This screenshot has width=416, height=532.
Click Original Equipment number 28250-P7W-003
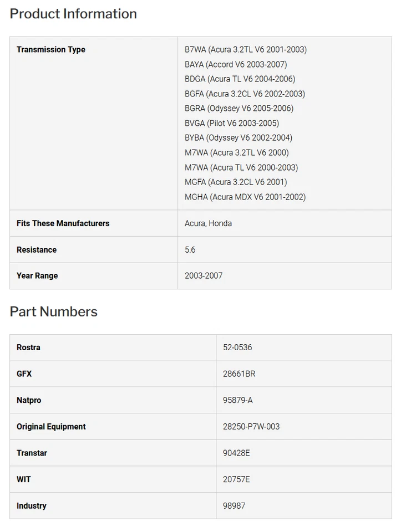[251, 427]
